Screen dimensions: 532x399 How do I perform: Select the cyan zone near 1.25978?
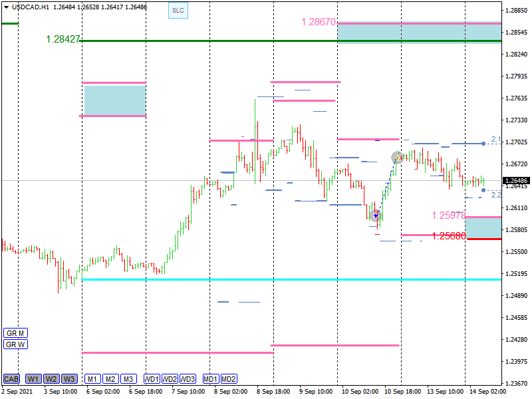(483, 227)
